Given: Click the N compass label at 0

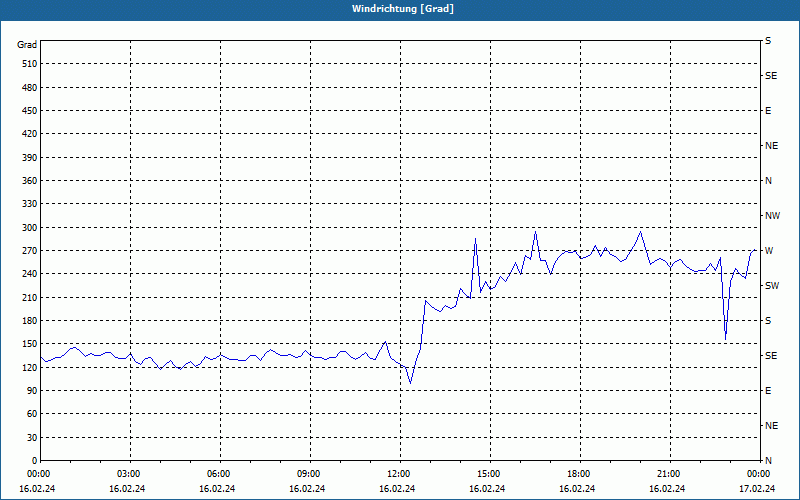Looking at the screenshot, I should (x=768, y=461).
